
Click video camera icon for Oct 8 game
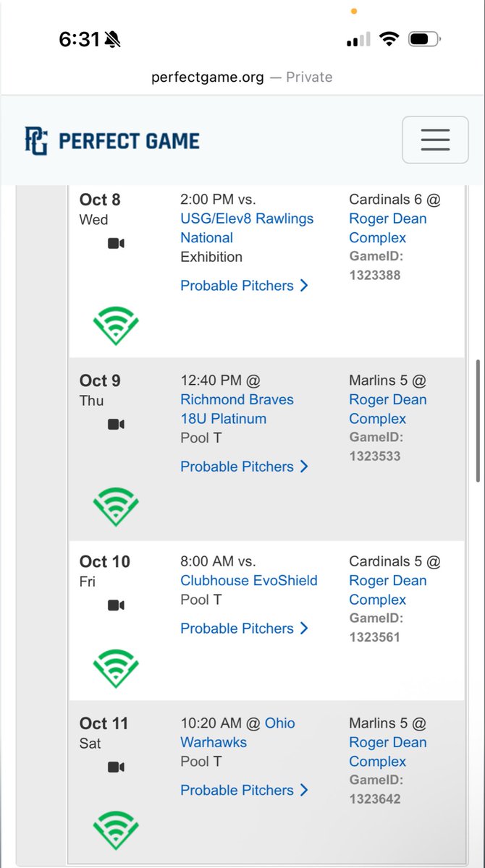click(116, 244)
